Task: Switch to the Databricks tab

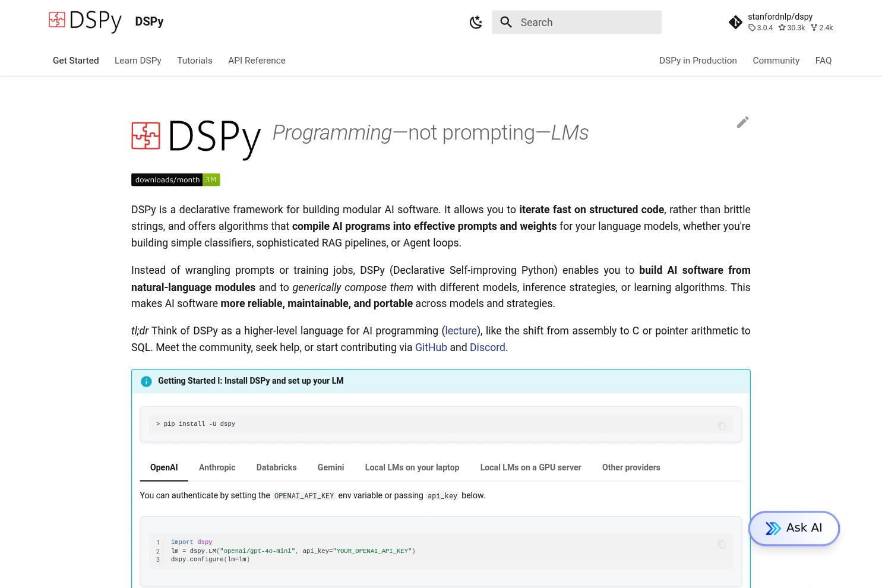Action: 276,467
